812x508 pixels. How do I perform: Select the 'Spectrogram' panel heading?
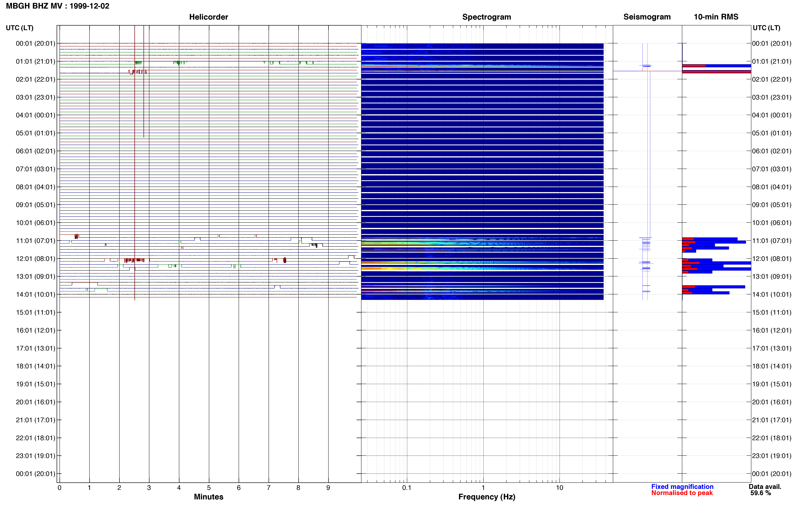(x=487, y=17)
